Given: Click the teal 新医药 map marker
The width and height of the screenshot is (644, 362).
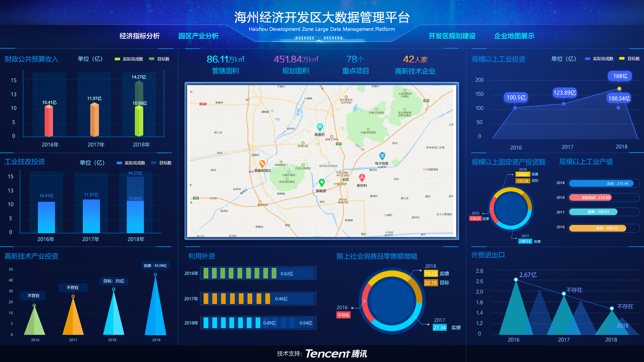Looking at the screenshot, I should tap(320, 127).
